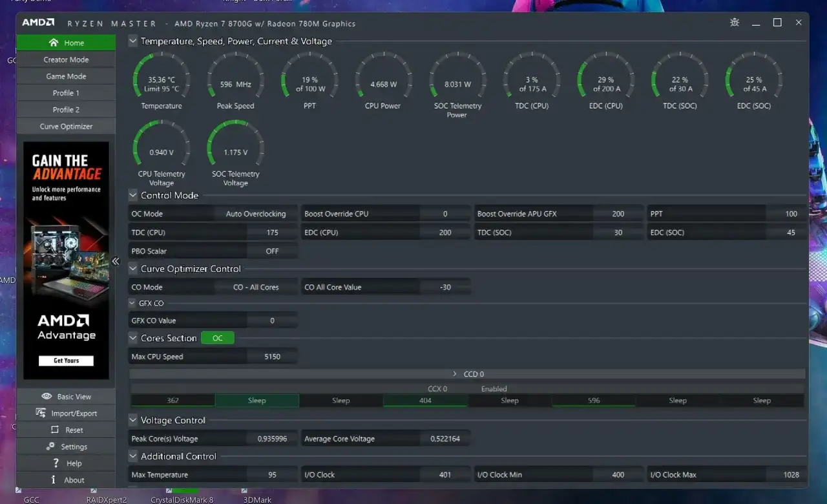Open Curve Optimizer page
Viewport: 827px width, 504px height.
point(66,127)
